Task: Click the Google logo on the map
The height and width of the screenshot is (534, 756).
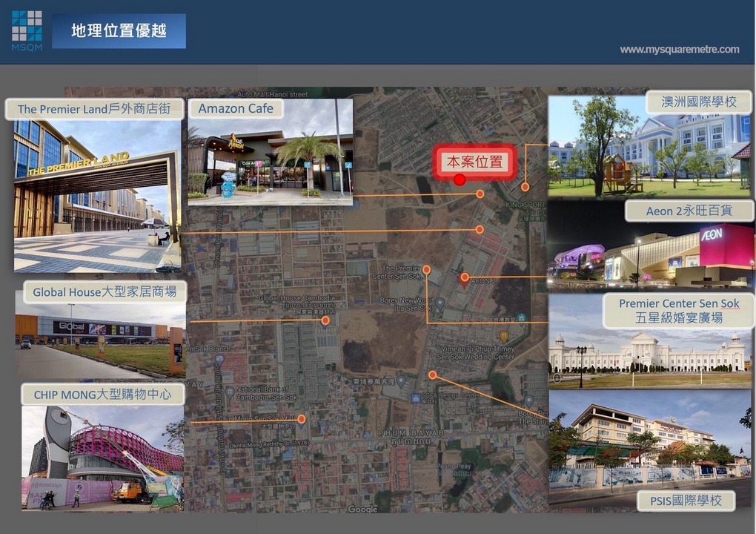Action: pyautogui.click(x=362, y=509)
